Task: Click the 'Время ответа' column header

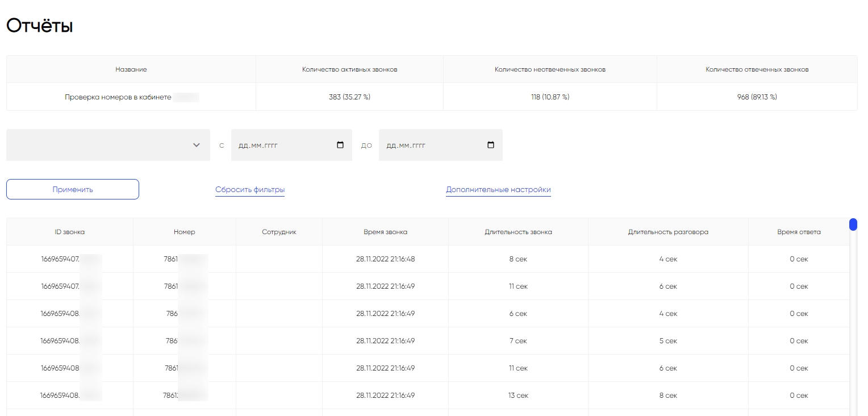Action: [799, 232]
